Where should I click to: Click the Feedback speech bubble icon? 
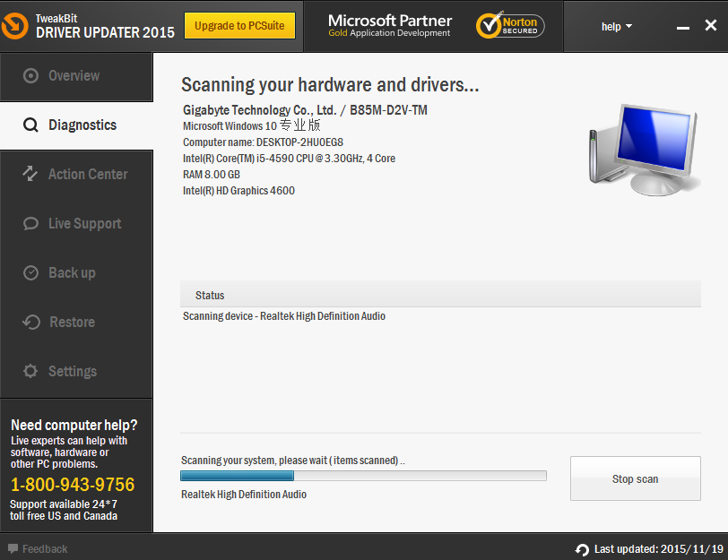pyautogui.click(x=13, y=548)
